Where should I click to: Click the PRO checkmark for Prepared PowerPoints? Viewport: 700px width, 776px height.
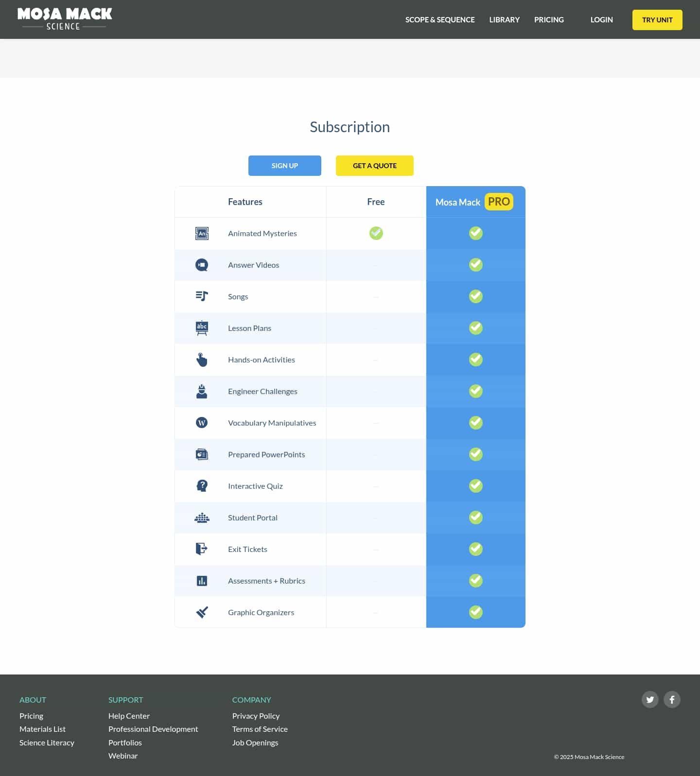coord(476,454)
